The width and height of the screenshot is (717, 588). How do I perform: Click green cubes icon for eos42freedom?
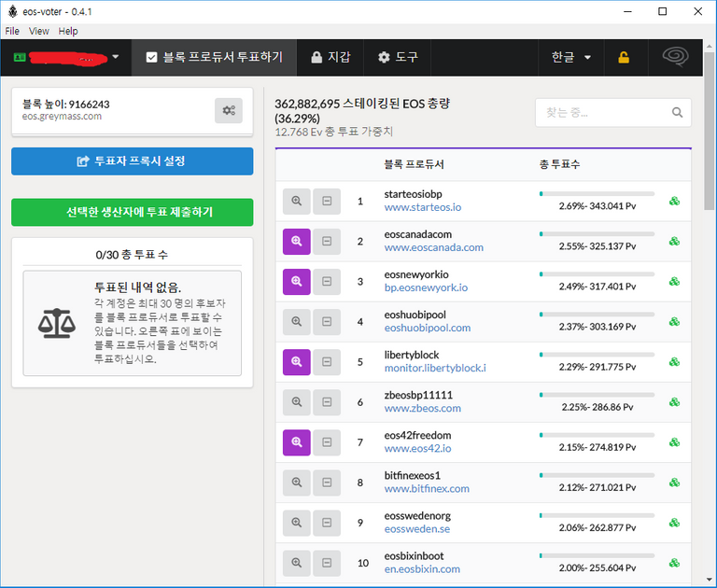tap(674, 442)
